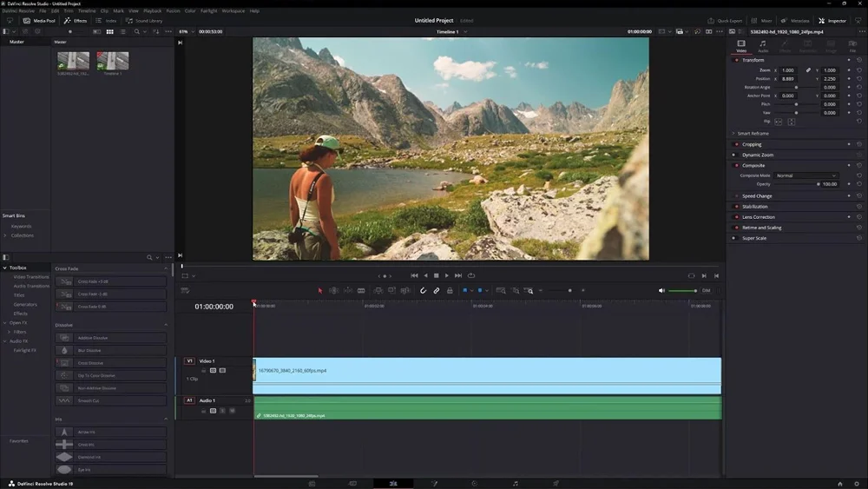Toggle the Stabilization enable switch
Viewport: 868px width, 489px height.
[x=736, y=207]
